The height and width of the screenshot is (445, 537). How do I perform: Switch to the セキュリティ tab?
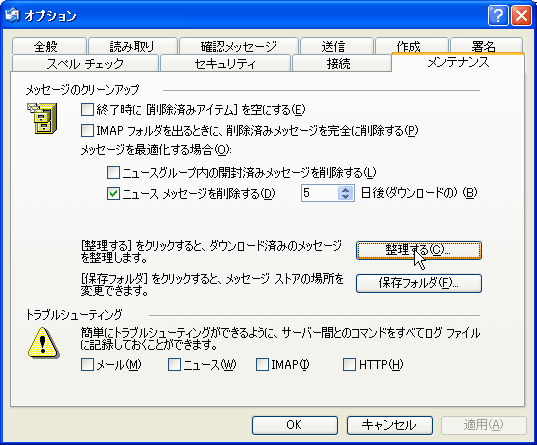[225, 63]
